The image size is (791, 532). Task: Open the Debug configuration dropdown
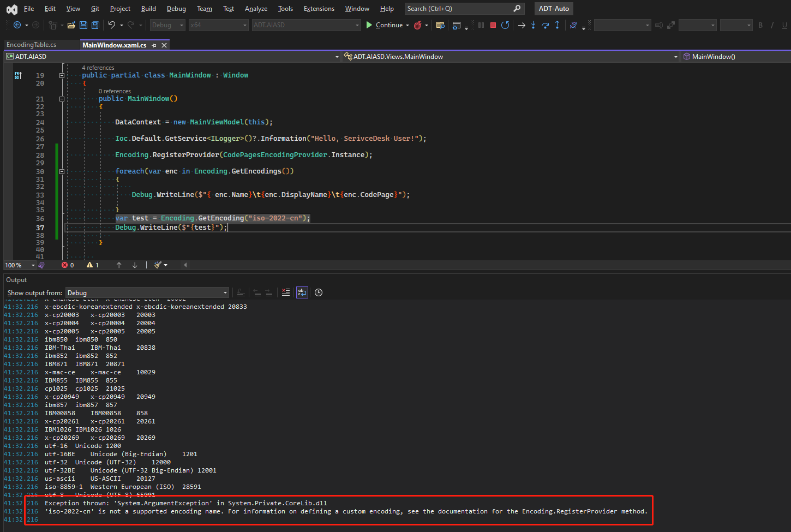pos(167,25)
